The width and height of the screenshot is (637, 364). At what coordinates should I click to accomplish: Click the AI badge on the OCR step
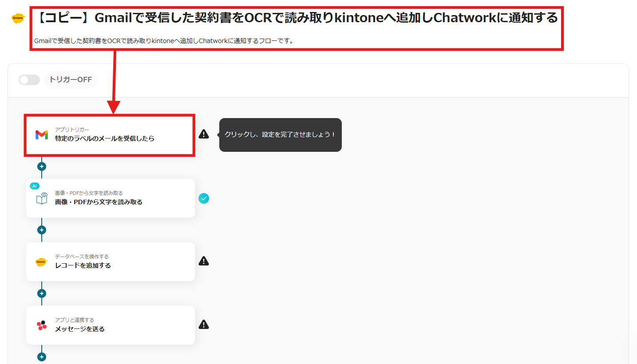(x=35, y=186)
